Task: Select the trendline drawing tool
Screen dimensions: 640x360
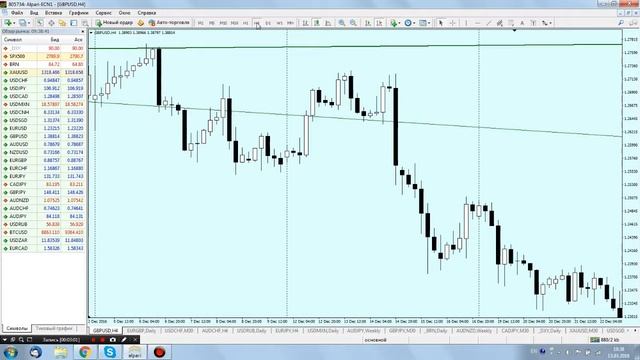Action: tap(489, 23)
